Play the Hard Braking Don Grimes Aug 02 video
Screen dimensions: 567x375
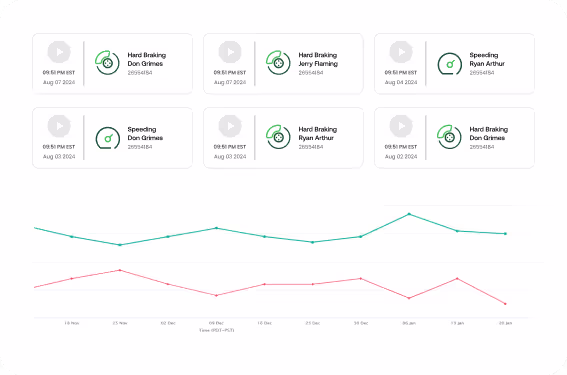(x=401, y=126)
